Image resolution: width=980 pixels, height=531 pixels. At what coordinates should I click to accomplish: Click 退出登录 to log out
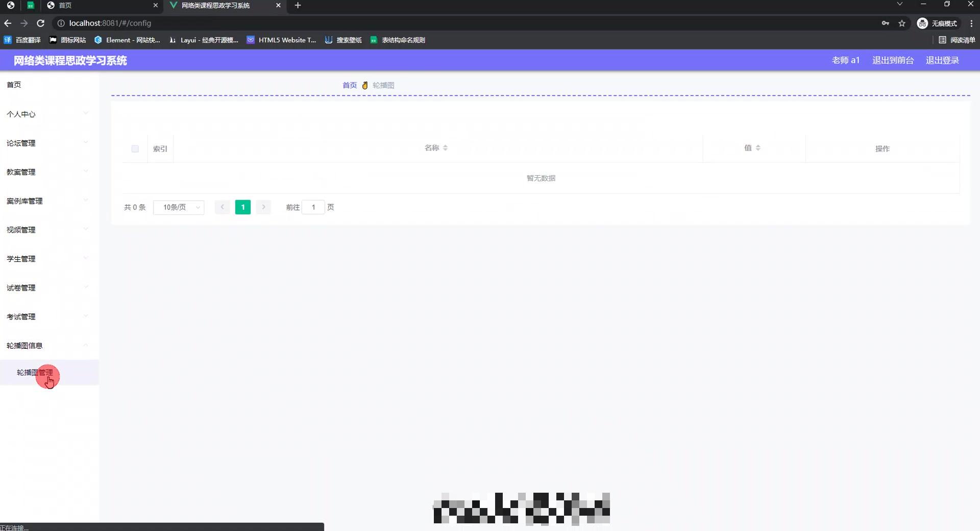click(942, 60)
